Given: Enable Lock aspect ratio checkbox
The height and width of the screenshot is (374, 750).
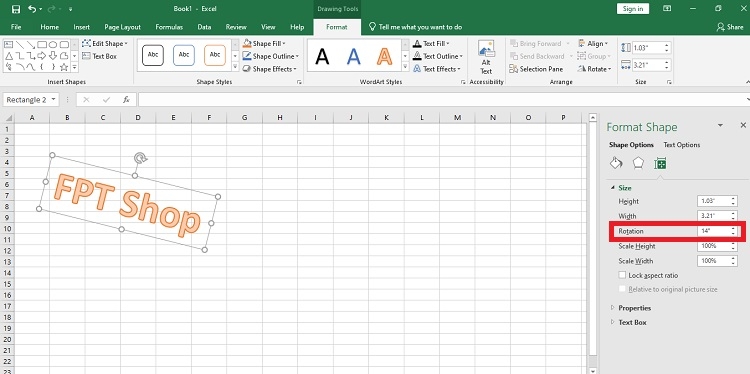Looking at the screenshot, I should coord(622,275).
